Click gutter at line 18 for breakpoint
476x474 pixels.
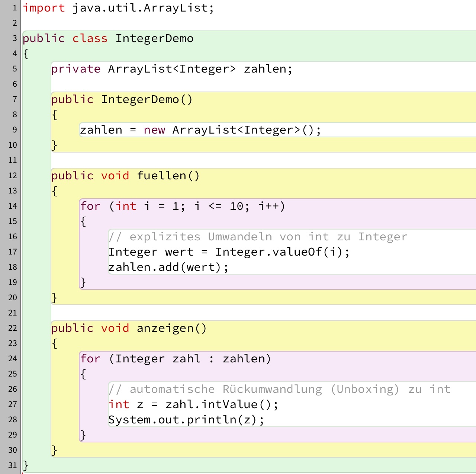(13, 267)
